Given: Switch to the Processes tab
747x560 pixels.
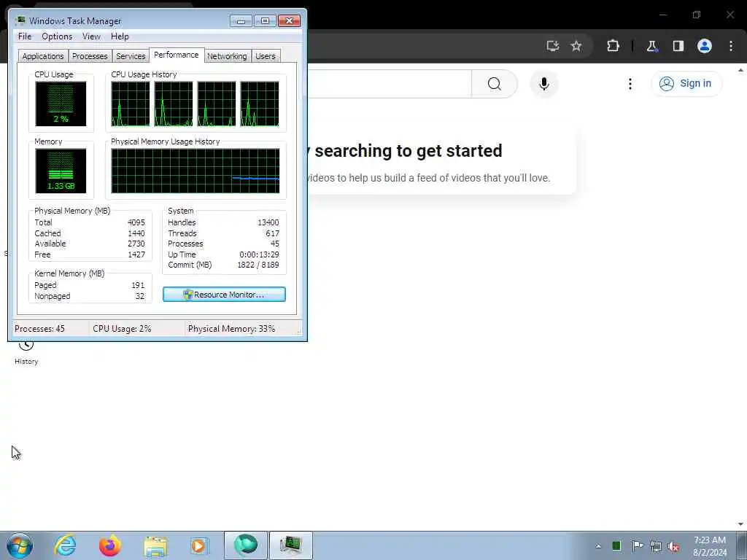Looking at the screenshot, I should (x=90, y=56).
